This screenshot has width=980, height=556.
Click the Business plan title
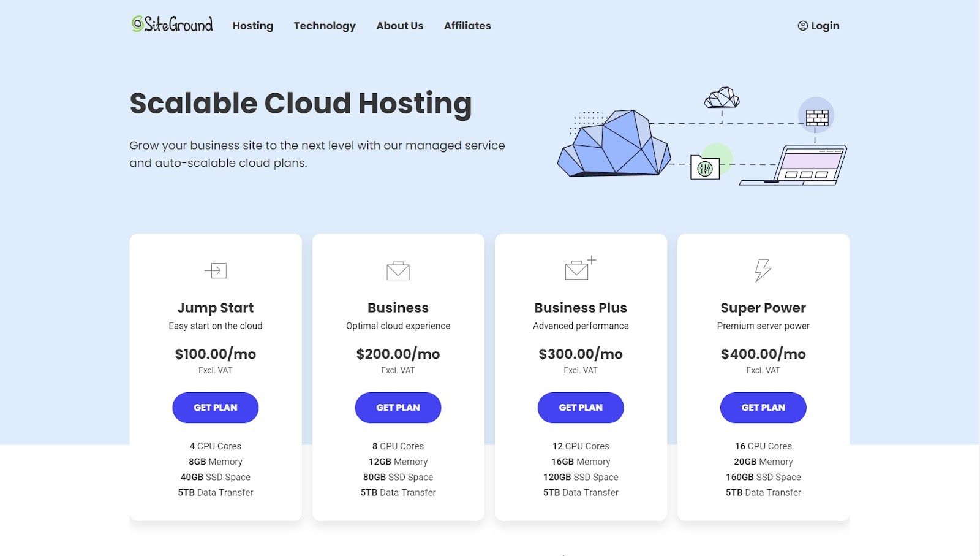pyautogui.click(x=398, y=308)
